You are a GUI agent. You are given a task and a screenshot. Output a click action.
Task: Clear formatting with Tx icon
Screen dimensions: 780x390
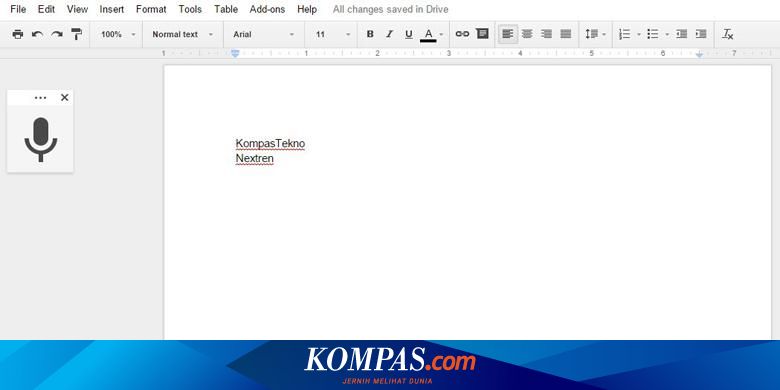[x=728, y=34]
